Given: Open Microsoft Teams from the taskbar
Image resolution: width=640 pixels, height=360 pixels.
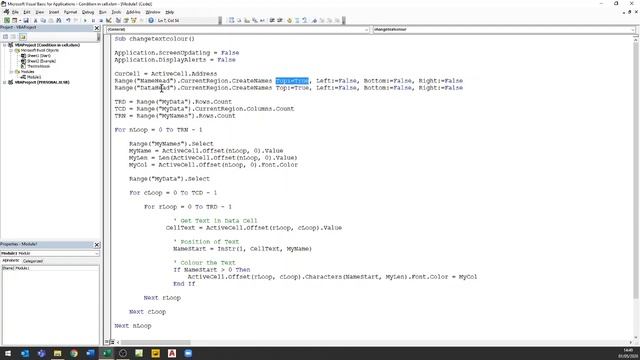Looking at the screenshot, I should tap(41, 353).
